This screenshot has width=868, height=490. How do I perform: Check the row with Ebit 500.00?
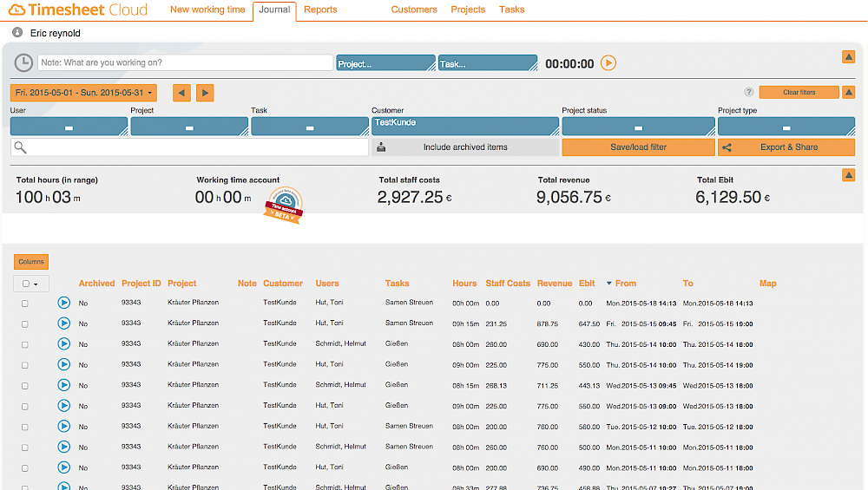25,448
